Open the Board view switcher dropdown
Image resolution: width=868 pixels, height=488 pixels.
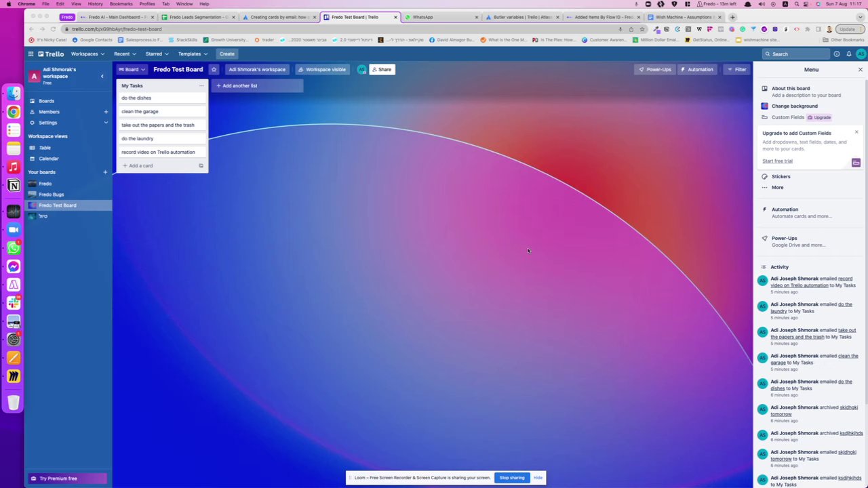(x=132, y=69)
